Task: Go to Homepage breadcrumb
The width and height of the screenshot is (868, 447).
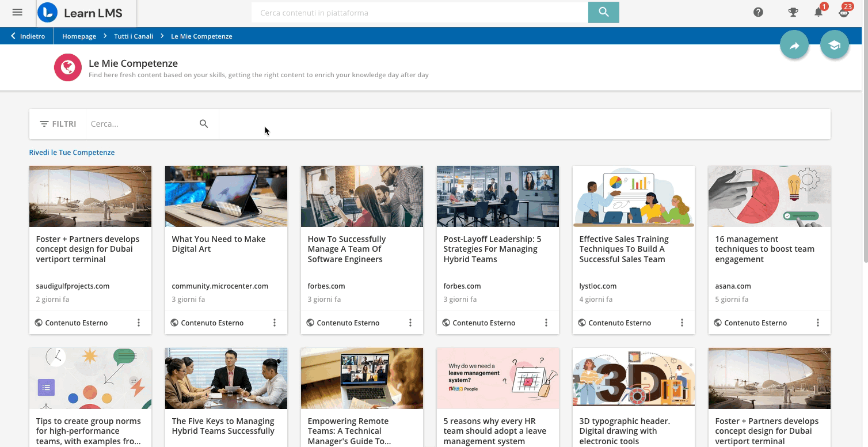Action: click(79, 36)
